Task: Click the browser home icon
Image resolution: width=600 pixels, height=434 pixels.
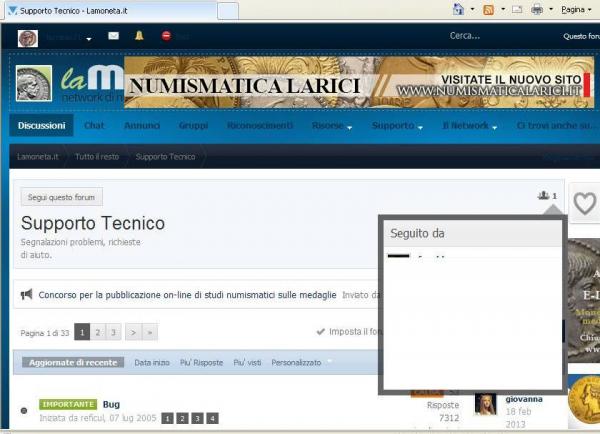Action: 458,9
